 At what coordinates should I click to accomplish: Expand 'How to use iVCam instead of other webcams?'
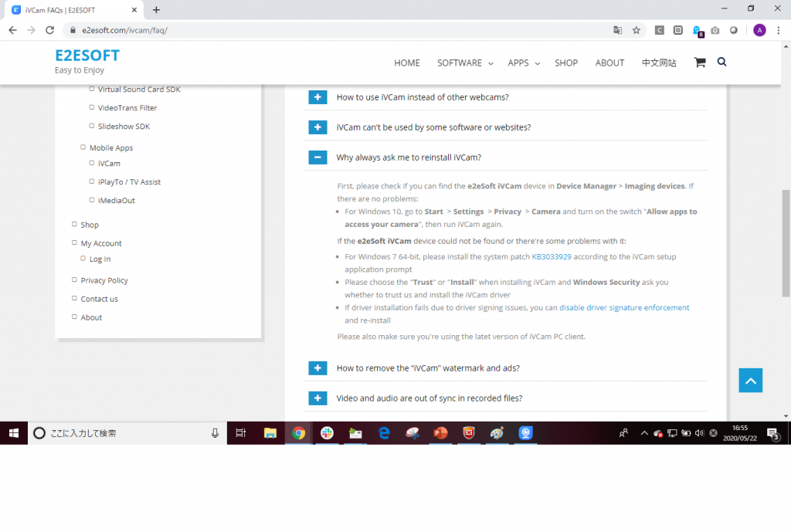point(317,97)
